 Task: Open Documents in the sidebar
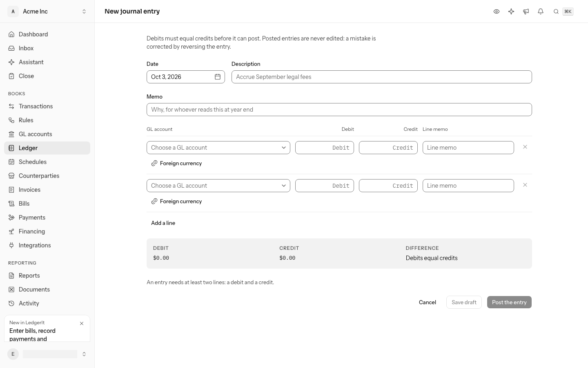[x=47, y=289]
